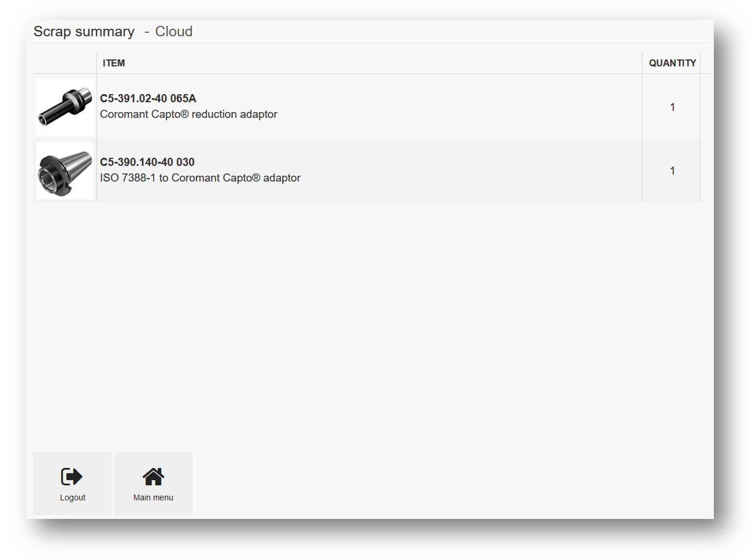Viewport: 752px width, 560px height.
Task: Click the quantity value for C5-391.02-40 065A
Action: 672,107
